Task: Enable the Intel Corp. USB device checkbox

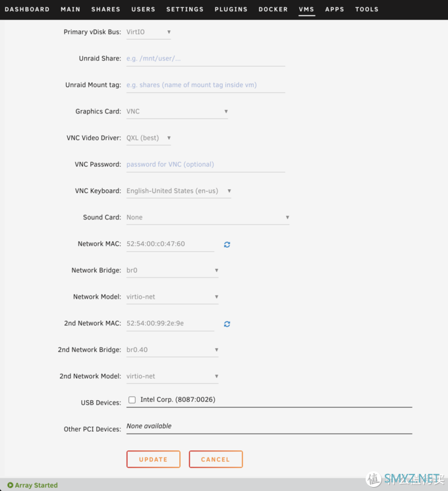Action: 132,400
